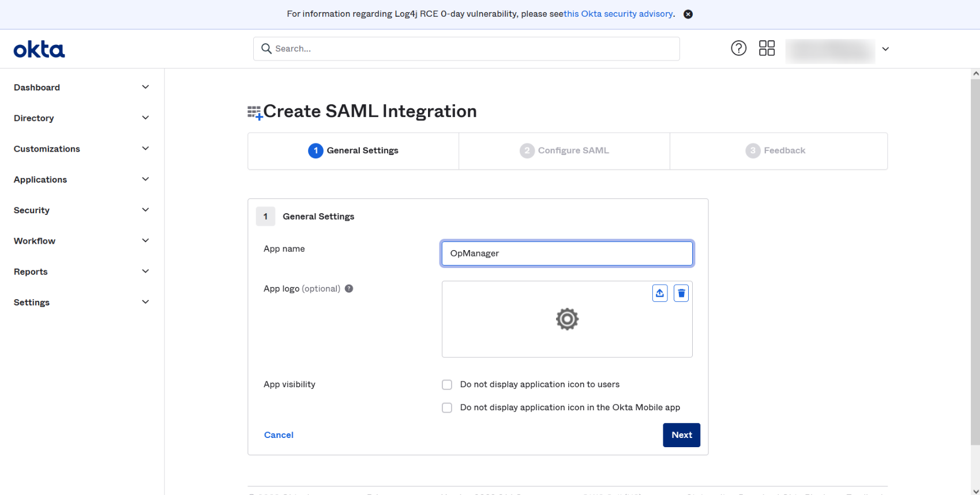Open the Okta security advisory link
The width and height of the screenshot is (980, 495).
tap(618, 14)
